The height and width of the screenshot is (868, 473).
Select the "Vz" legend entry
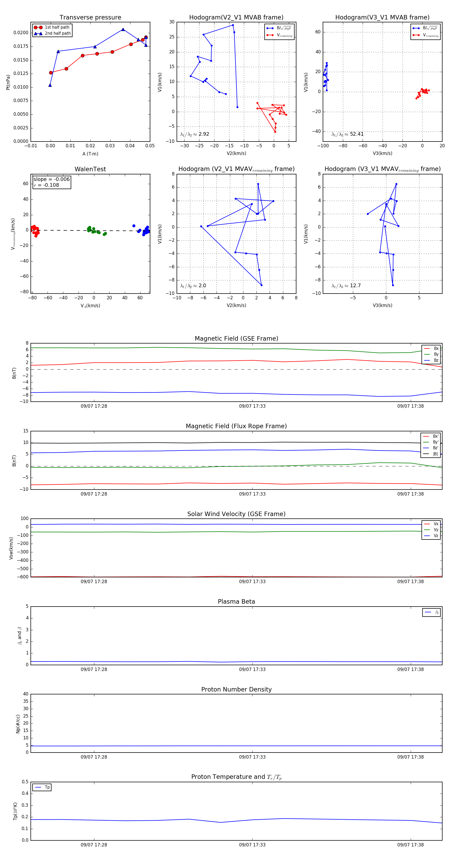pyautogui.click(x=431, y=536)
